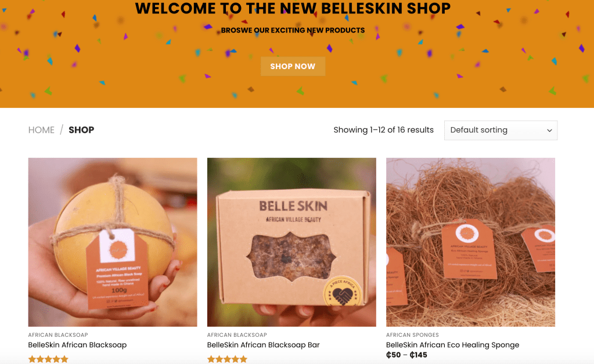Click the star rating under African Blacksoap
The width and height of the screenshot is (594, 364).
pyautogui.click(x=48, y=359)
